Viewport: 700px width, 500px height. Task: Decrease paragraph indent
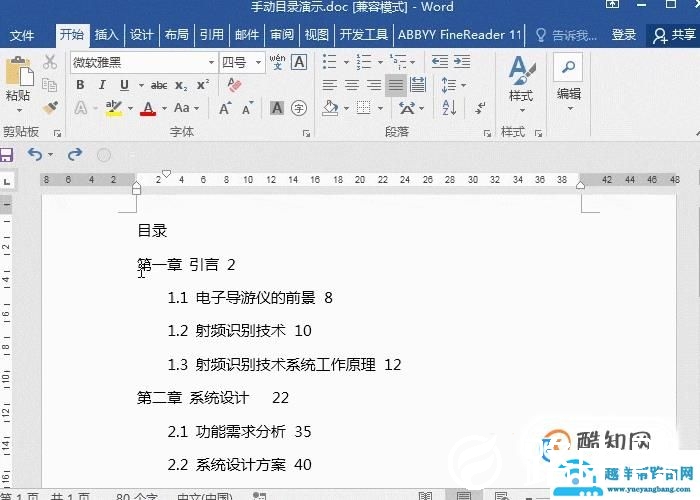click(x=440, y=62)
